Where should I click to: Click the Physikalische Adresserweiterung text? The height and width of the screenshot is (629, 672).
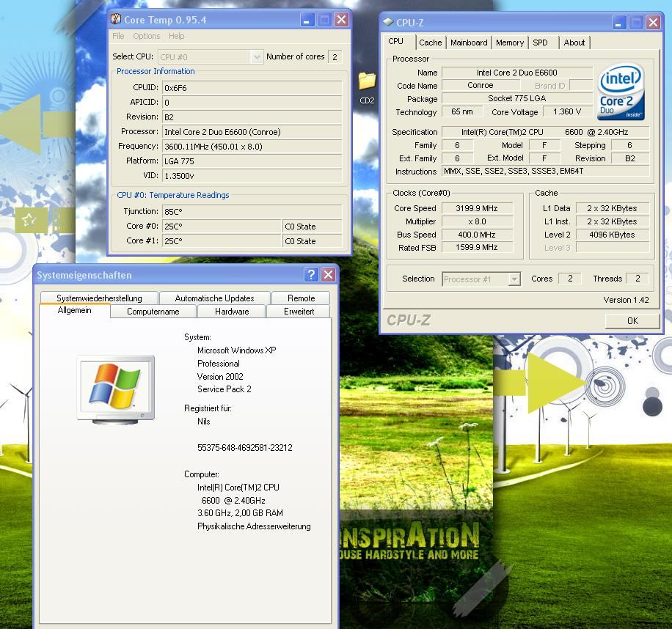point(254,526)
